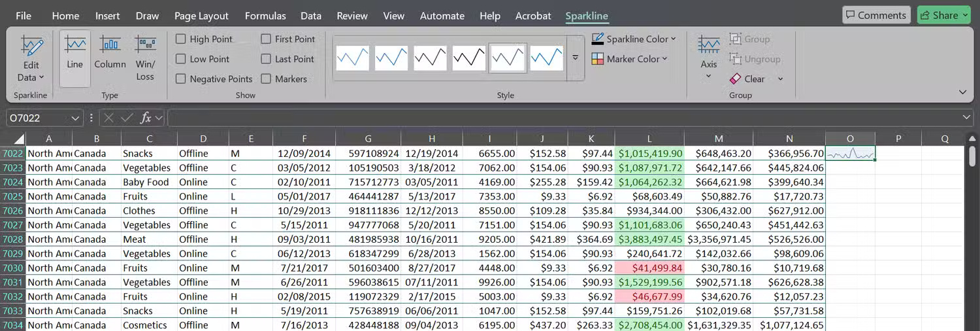The height and width of the screenshot is (331, 980).
Task: Expand the sparkline Style gallery
Action: point(576,58)
